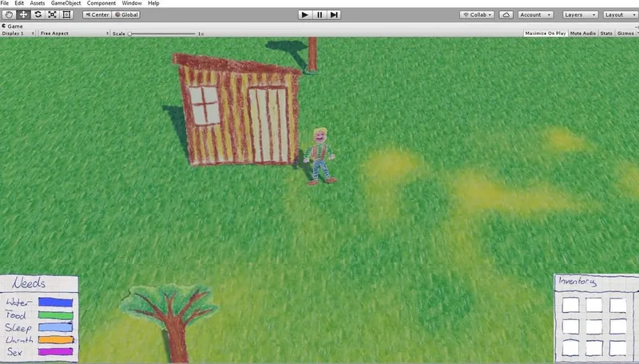Open the Edit menu
Image resolution: width=639 pixels, height=364 pixels.
pyautogui.click(x=19, y=3)
